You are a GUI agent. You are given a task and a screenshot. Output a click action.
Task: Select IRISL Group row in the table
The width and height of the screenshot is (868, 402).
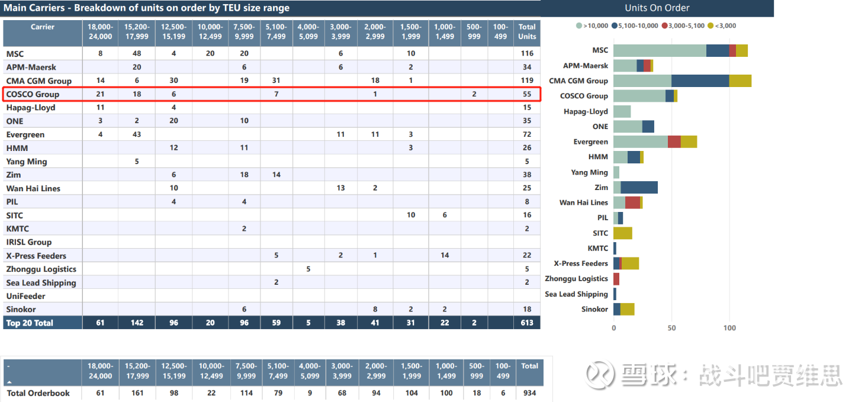(272, 242)
